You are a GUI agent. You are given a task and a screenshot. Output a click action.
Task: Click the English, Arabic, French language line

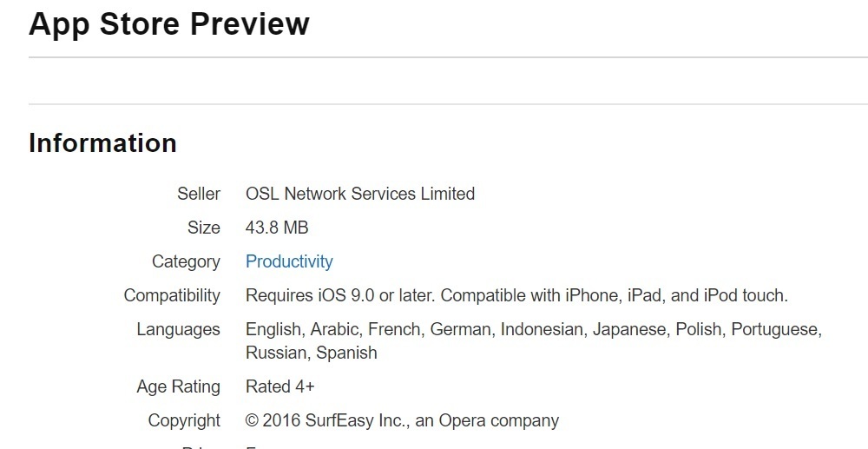pos(534,329)
